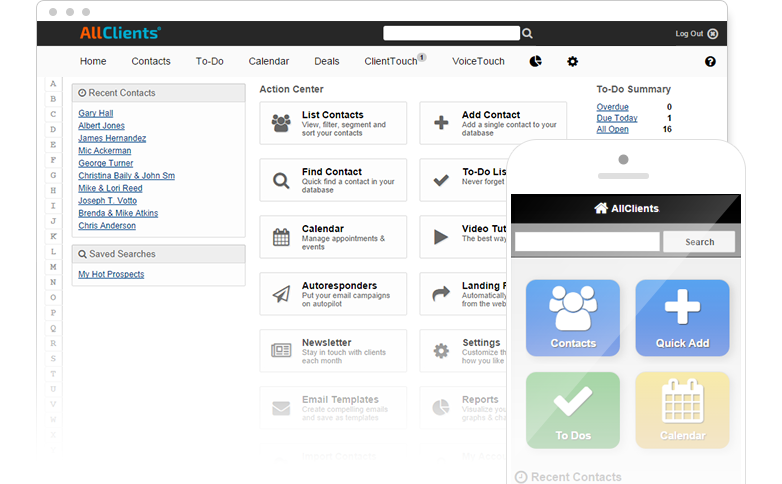This screenshot has height=484, width=782.
Task: Click the To-Do List checkmark icon
Action: click(x=441, y=180)
